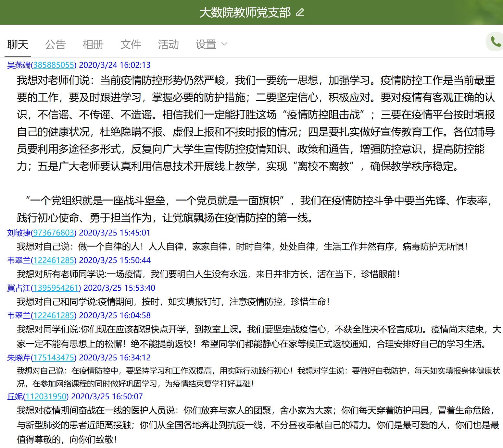The image size is (503, 448).
Task: Click paragraph starting 我想对老师们说
Action: (x=256, y=123)
